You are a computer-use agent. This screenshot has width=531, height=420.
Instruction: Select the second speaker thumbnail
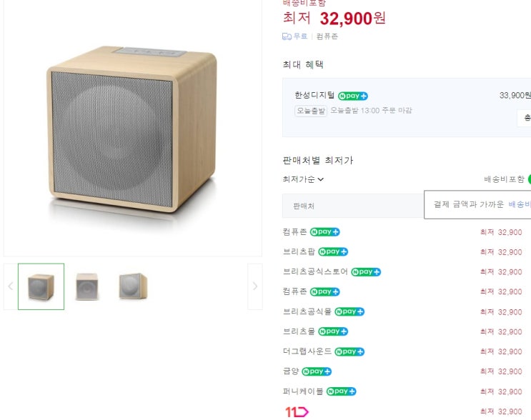click(86, 286)
